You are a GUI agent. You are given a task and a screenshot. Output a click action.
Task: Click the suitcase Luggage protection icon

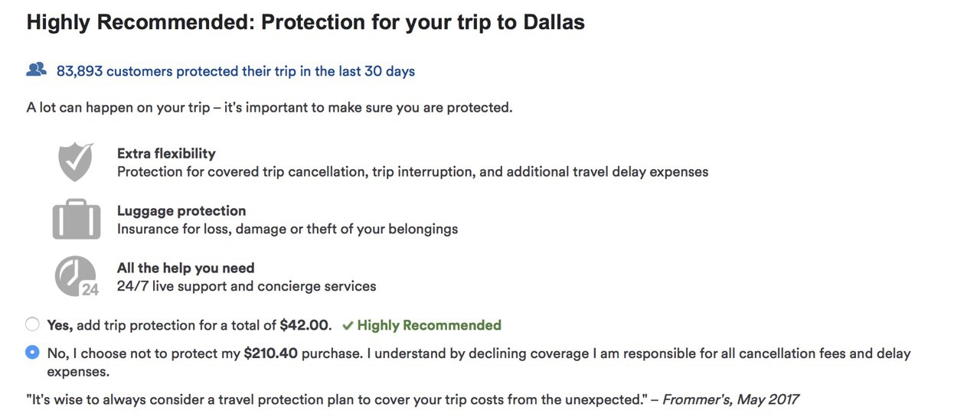coord(76,220)
